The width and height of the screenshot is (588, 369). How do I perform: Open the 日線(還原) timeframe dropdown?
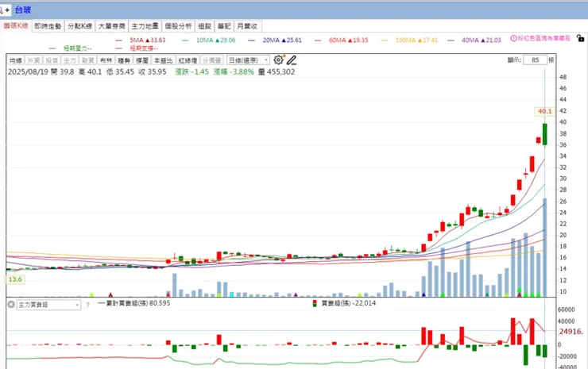tap(248, 60)
